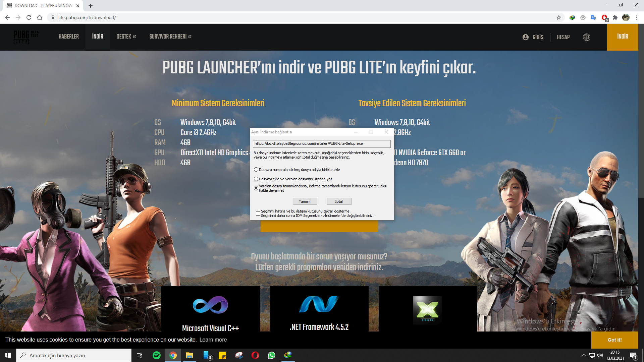Viewport: 644px width, 362px height.
Task: Open the Chrome three-dot menu
Action: point(637,17)
